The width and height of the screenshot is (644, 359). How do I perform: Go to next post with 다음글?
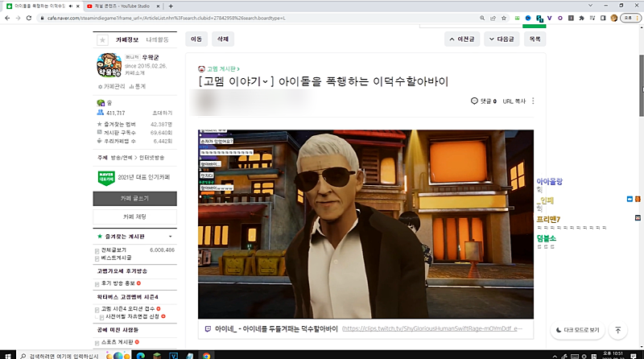pos(501,39)
